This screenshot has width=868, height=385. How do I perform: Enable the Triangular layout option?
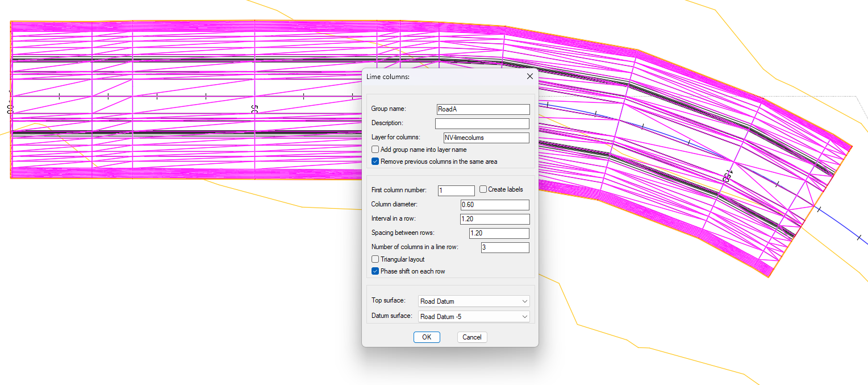[375, 259]
